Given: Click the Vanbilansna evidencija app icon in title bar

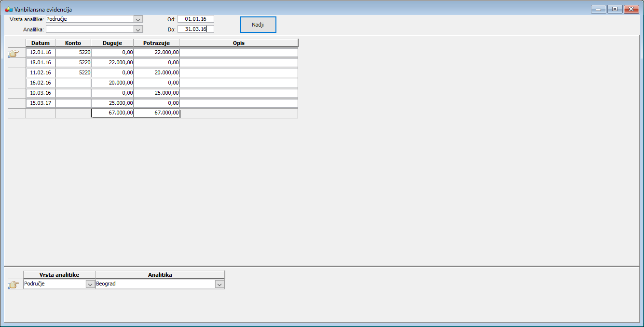Looking at the screenshot, I should pyautogui.click(x=8, y=9).
